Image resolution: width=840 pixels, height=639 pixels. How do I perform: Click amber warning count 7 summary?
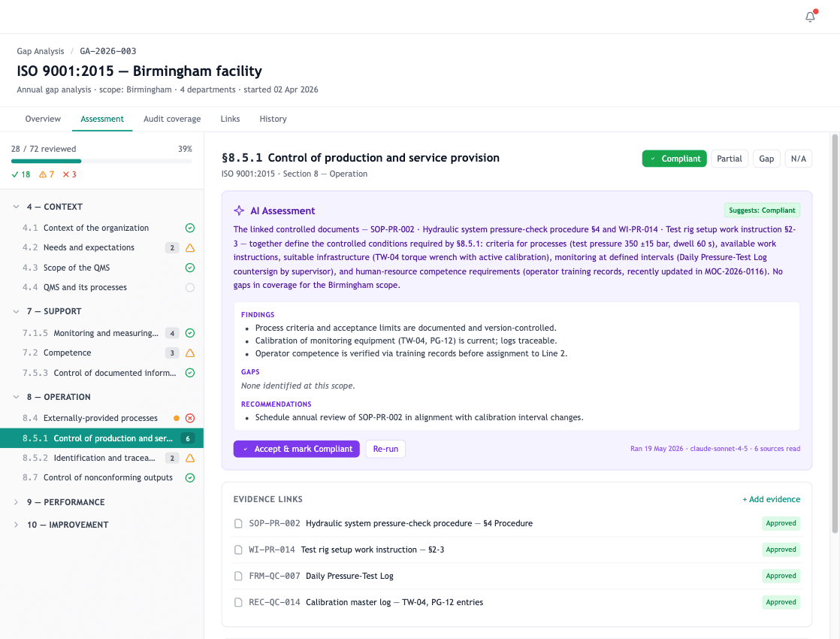(x=47, y=174)
